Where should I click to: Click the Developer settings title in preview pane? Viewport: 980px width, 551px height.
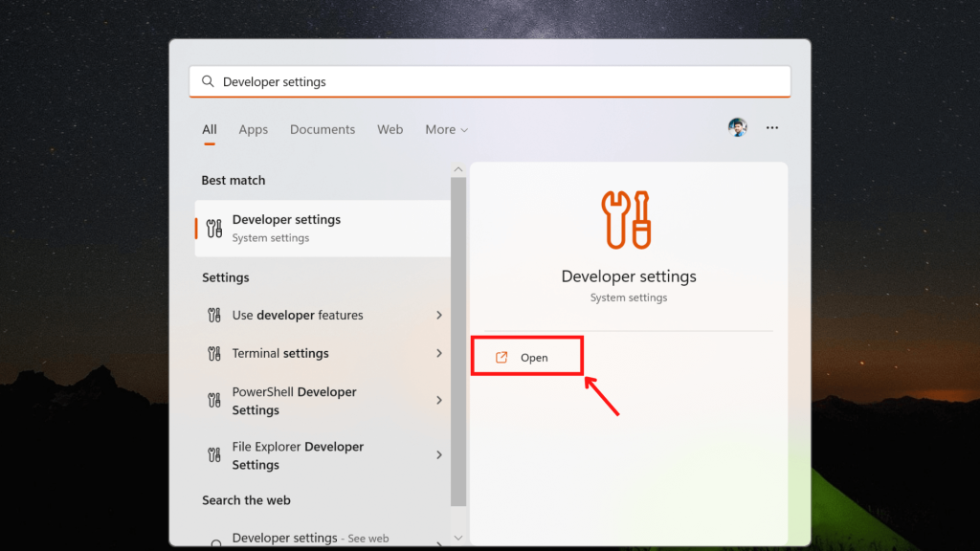629,276
